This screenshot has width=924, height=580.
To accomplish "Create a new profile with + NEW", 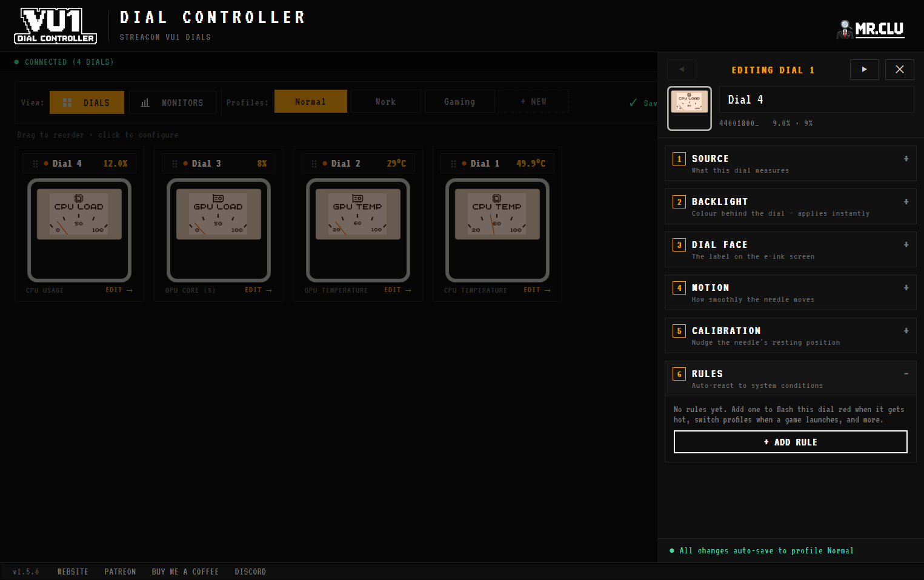I will coord(534,101).
